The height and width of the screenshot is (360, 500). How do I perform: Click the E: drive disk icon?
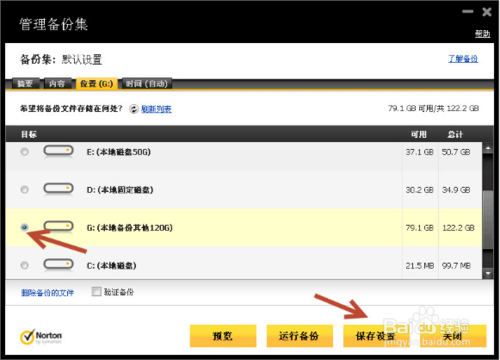point(58,151)
